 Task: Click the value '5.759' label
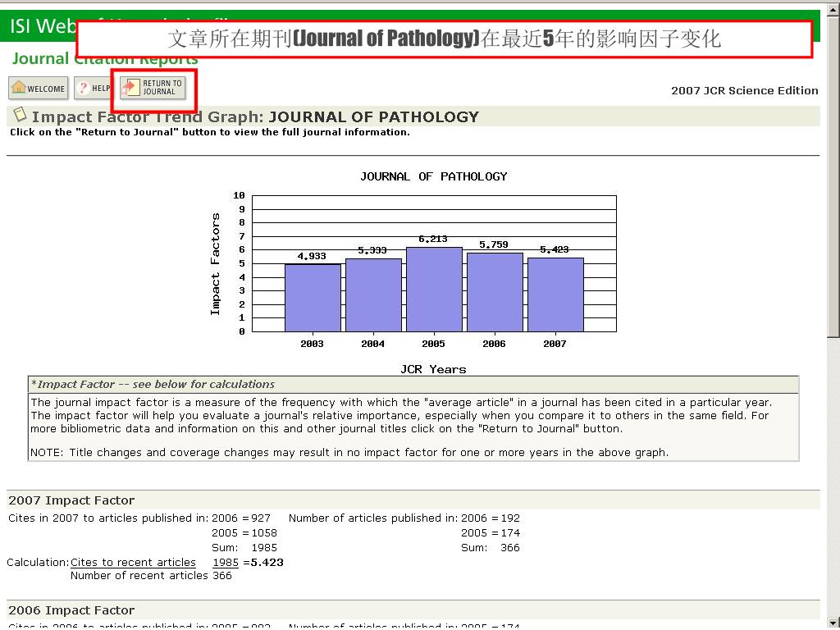pos(493,244)
